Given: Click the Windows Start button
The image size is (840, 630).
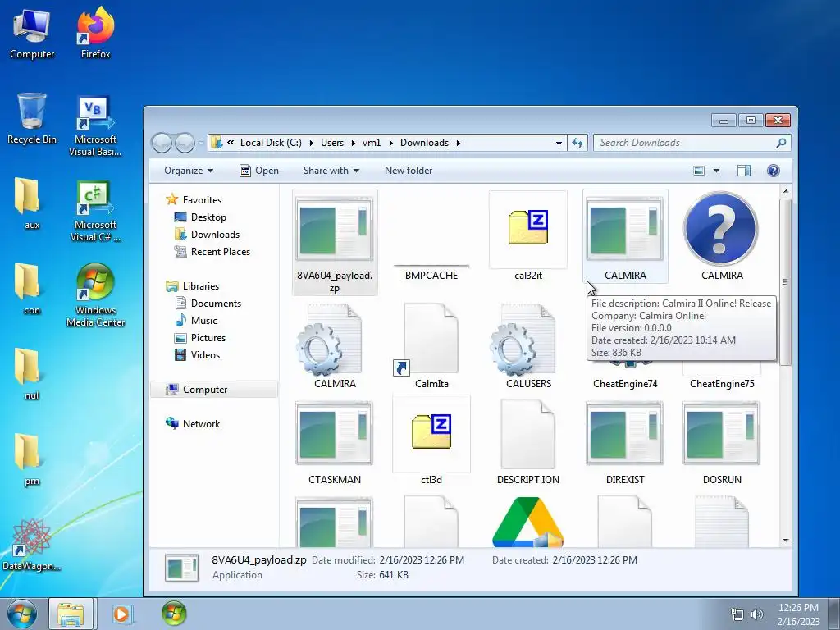Looking at the screenshot, I should pos(21,614).
